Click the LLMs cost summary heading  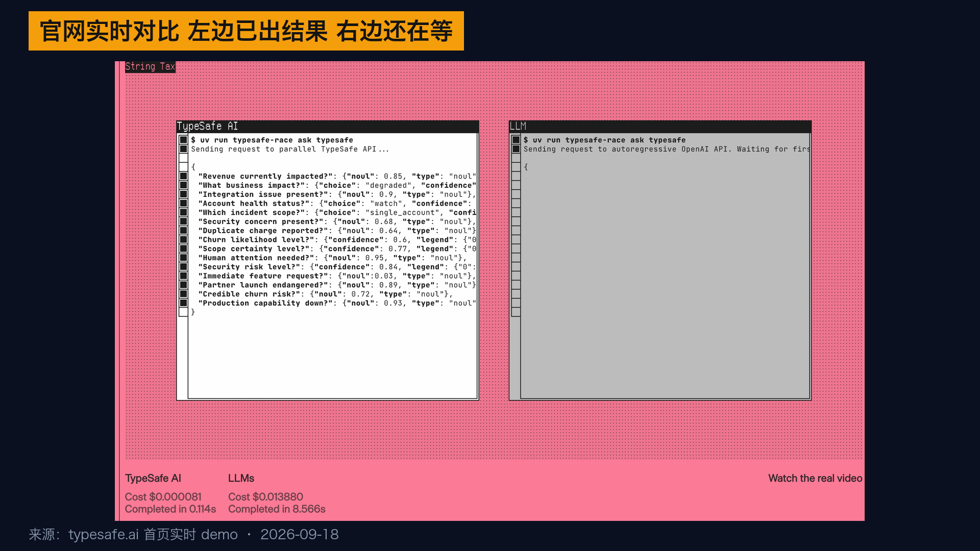241,478
